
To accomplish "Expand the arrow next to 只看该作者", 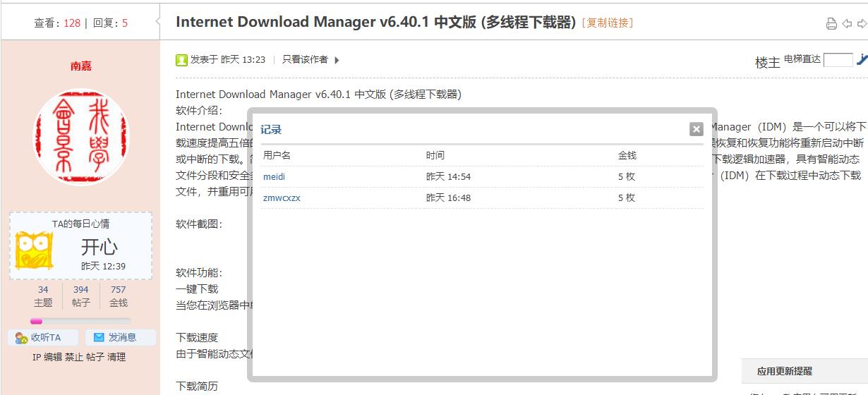I will (x=337, y=60).
